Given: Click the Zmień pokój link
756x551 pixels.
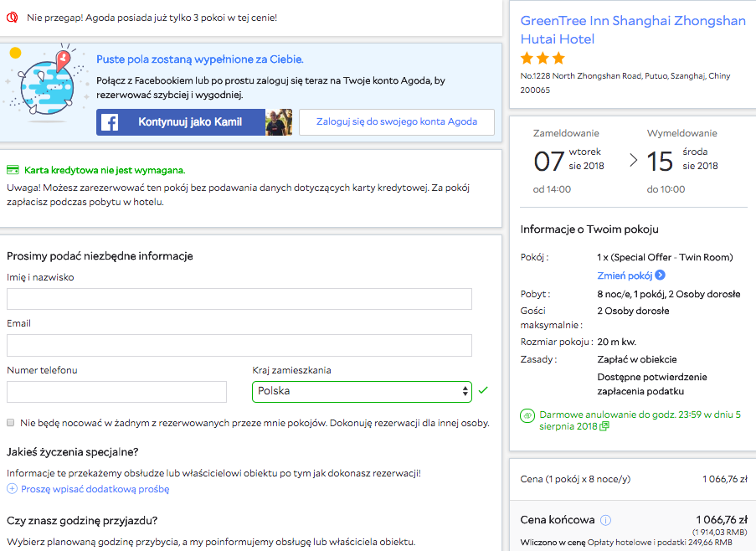Looking at the screenshot, I should 625,275.
